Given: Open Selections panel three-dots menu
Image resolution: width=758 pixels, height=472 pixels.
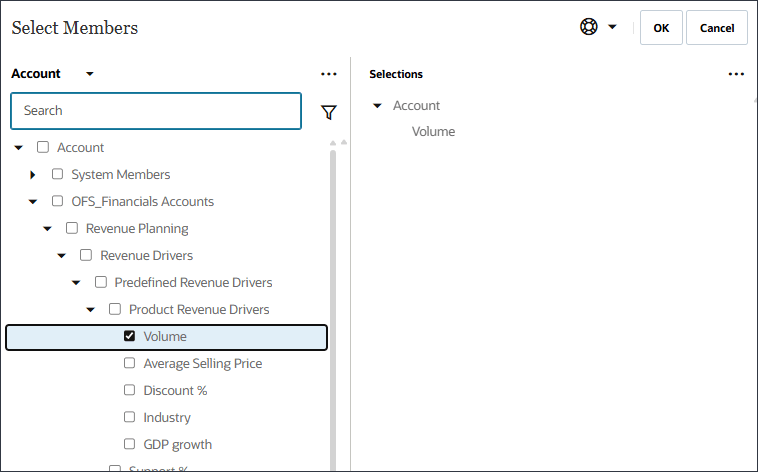Looking at the screenshot, I should [x=736, y=74].
